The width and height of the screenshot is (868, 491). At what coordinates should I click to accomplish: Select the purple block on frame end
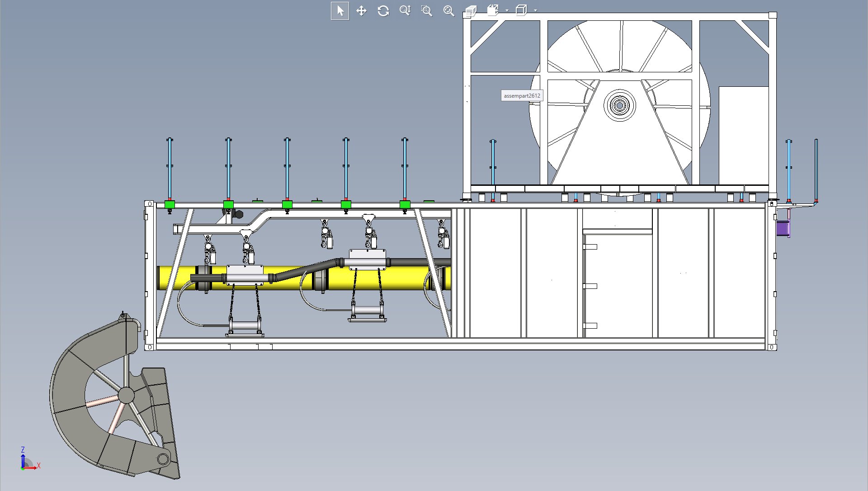coord(783,228)
